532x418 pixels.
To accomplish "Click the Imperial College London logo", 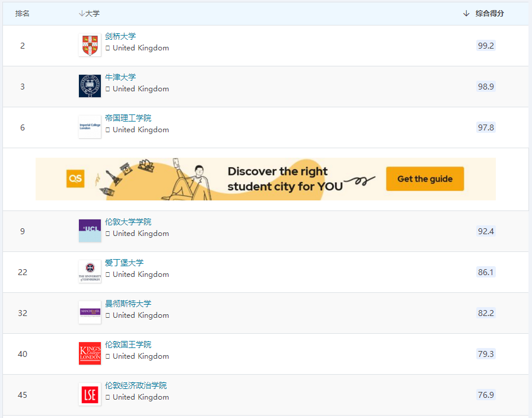I will click(90, 127).
